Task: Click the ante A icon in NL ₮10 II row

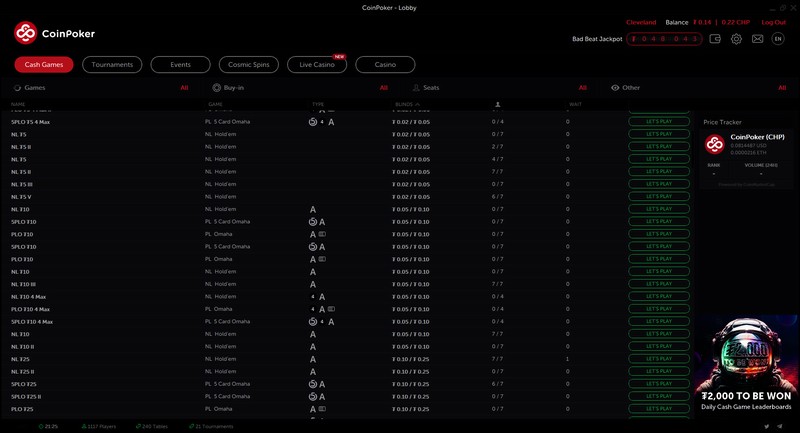Action: pos(313,347)
